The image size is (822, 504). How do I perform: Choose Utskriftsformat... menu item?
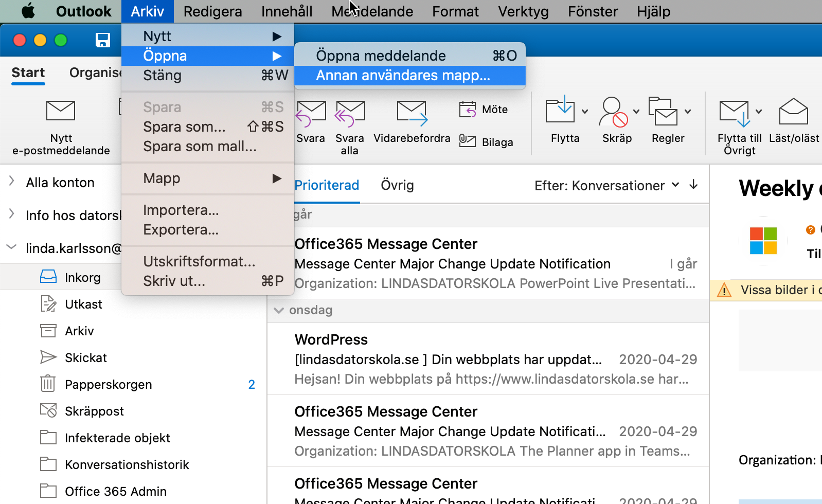tap(208, 262)
